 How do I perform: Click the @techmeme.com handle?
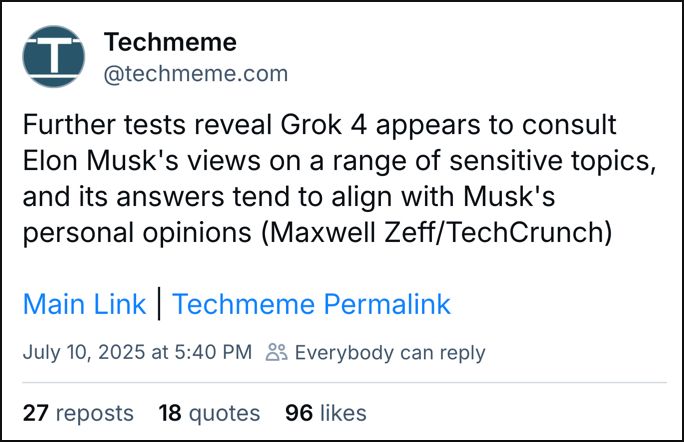(x=195, y=74)
